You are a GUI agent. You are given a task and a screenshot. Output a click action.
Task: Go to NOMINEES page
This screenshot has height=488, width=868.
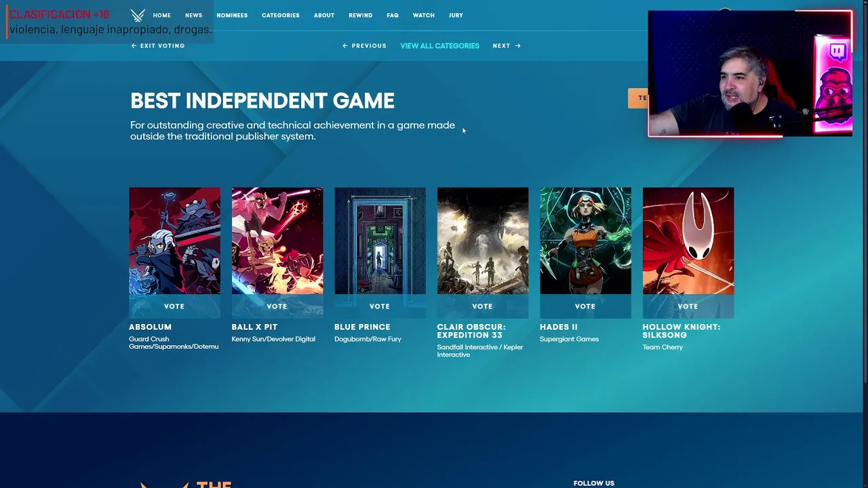232,15
